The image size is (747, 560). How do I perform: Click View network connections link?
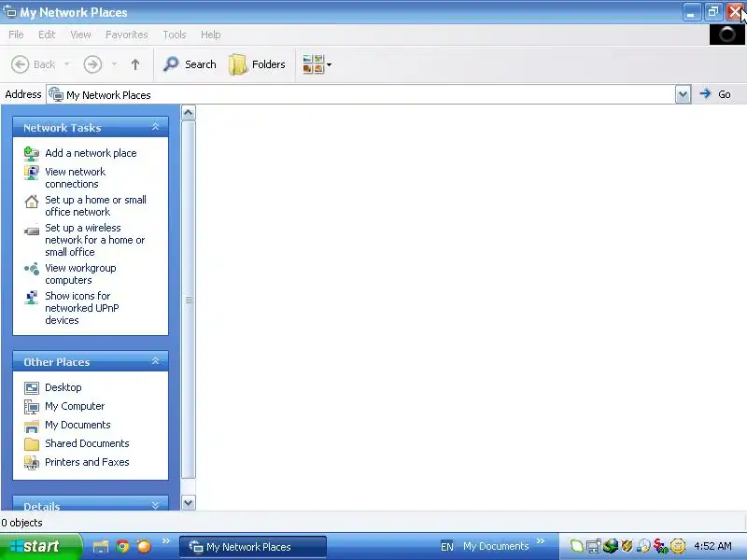pos(76,177)
